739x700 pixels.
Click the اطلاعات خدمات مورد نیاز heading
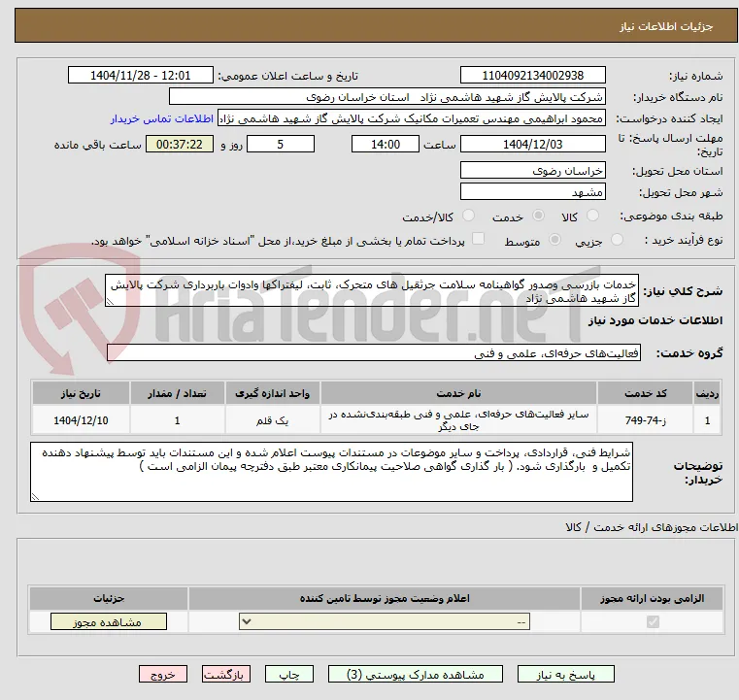pyautogui.click(x=655, y=320)
